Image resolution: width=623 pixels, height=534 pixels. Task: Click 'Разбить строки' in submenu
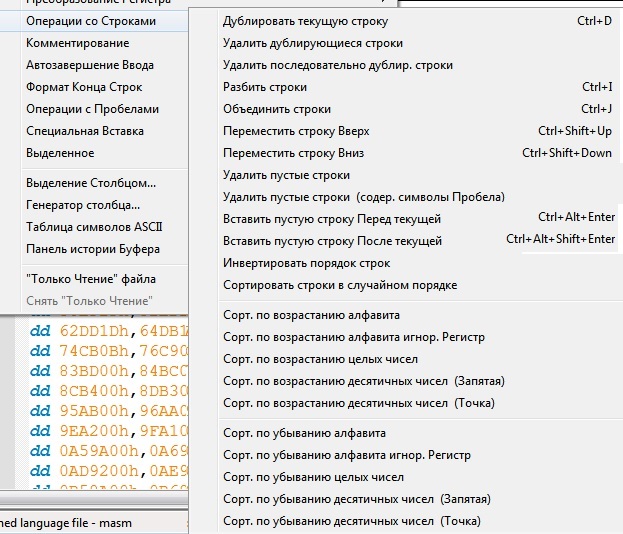click(265, 87)
